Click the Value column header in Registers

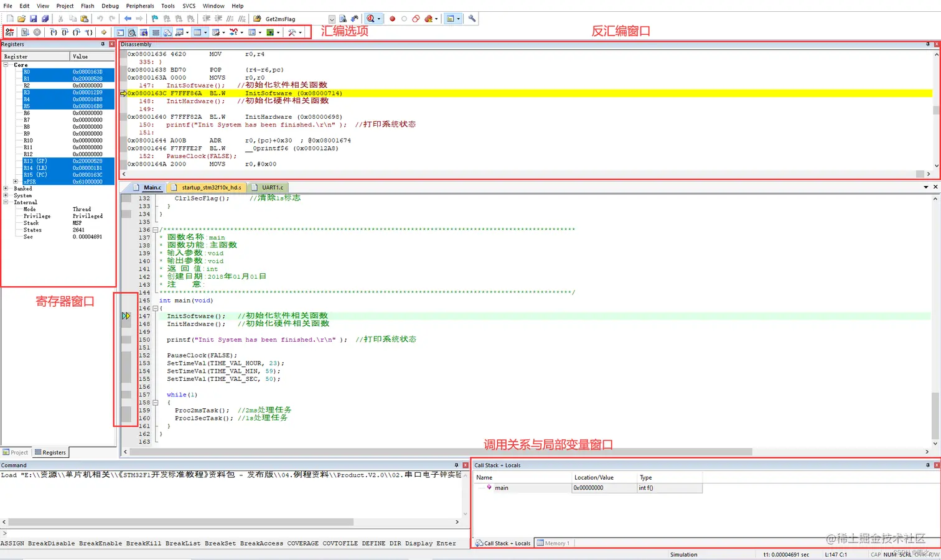click(92, 57)
